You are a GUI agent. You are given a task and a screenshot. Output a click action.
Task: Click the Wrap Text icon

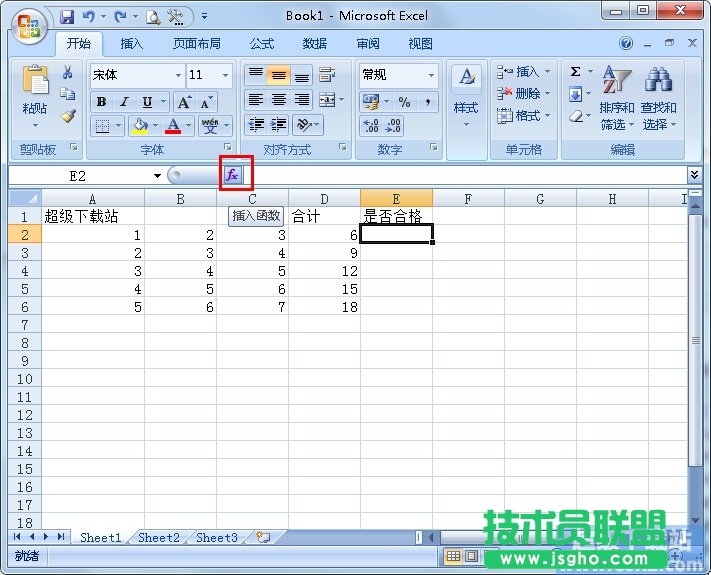(x=327, y=75)
